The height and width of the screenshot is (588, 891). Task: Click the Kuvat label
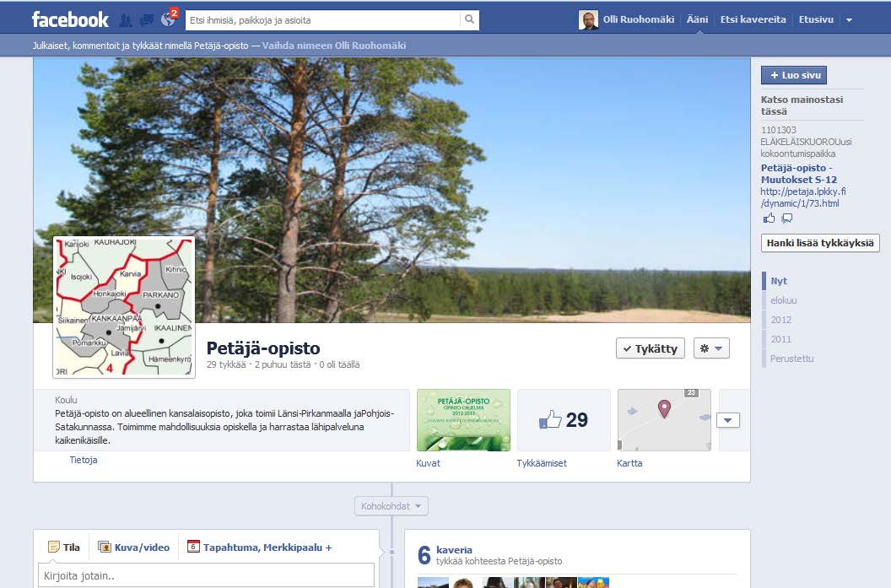tap(428, 463)
